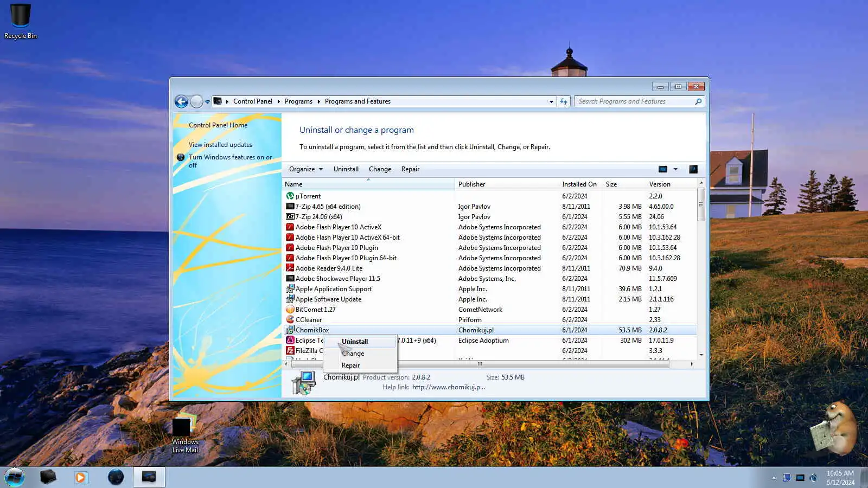Select the Adobe Flash Player 10 Plugin 64-bit row
Screen dimensions: 868x488
pyautogui.click(x=490, y=258)
